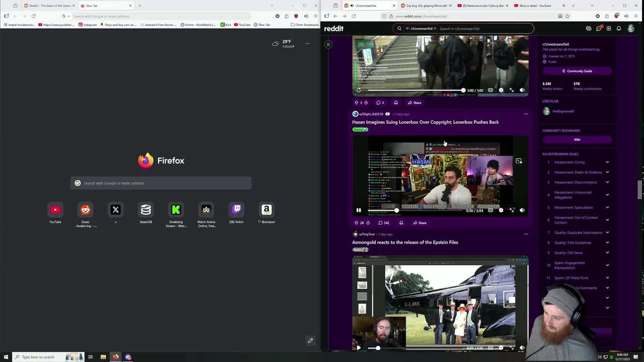
Task: Share the Hasan Lonerbox post
Action: 420,223
